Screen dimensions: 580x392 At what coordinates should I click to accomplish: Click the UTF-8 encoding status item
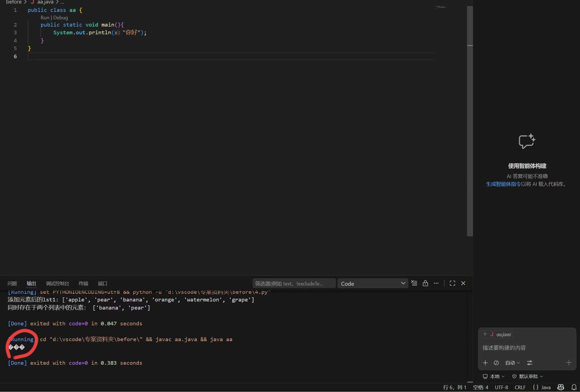(x=502, y=387)
